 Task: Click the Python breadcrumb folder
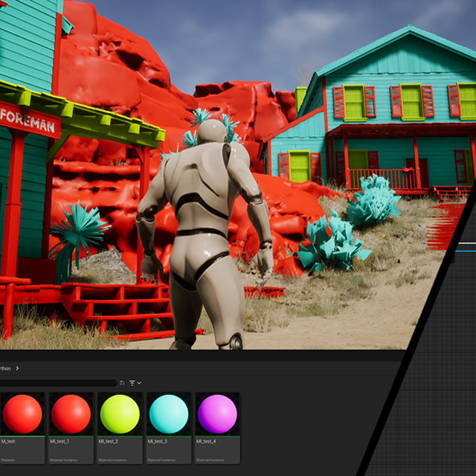click(x=5, y=367)
